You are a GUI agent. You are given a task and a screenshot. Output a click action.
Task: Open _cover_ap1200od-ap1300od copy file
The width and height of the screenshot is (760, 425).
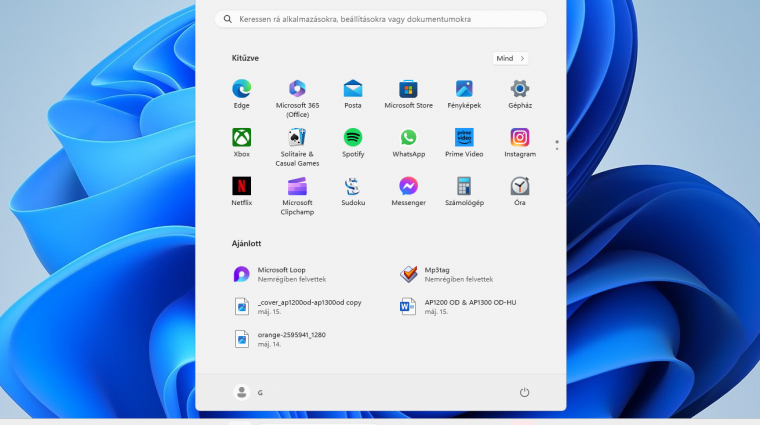coord(297,307)
